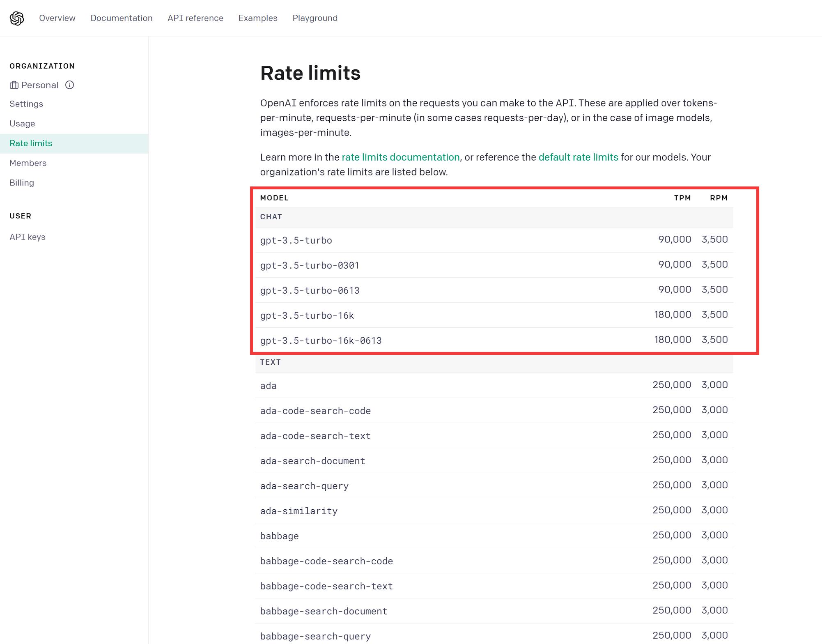Open the Playground
Viewport: 822px width, 644px height.
pyautogui.click(x=315, y=18)
